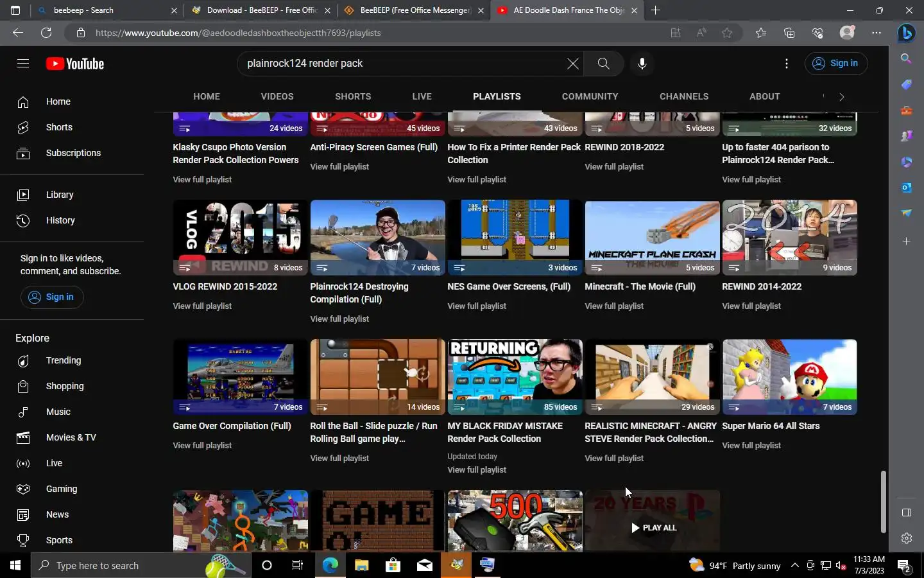The height and width of the screenshot is (578, 924).
Task: Open the VLOG REWIND 2015-2022 thumbnail
Action: tap(240, 237)
